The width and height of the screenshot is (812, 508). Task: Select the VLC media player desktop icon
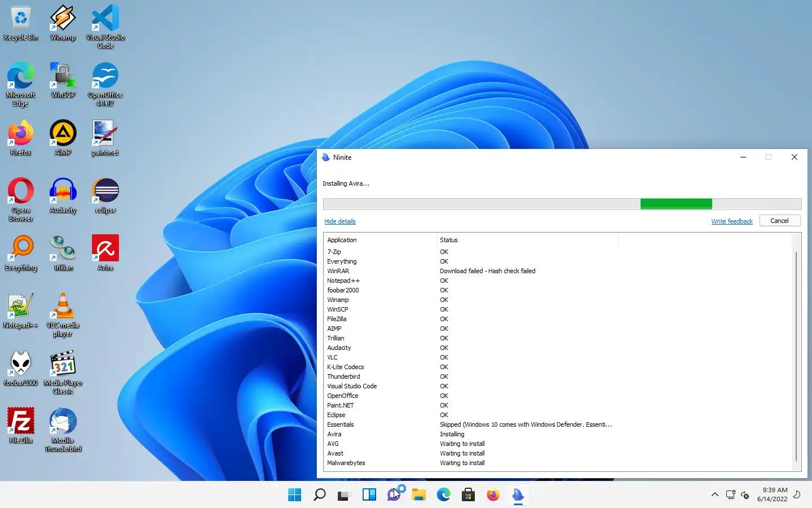point(63,315)
